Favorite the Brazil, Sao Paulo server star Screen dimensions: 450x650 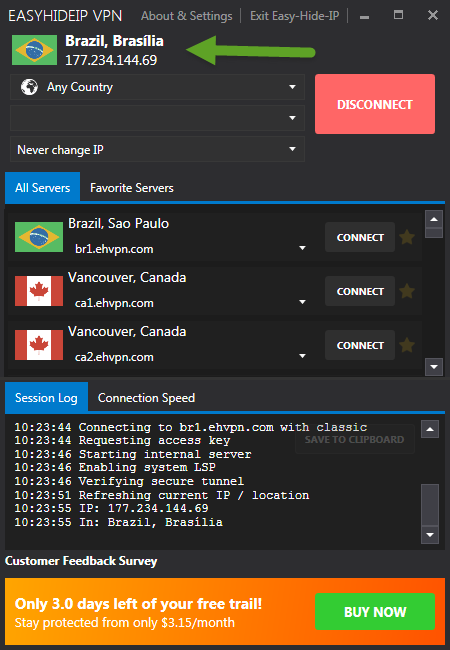[x=407, y=237]
